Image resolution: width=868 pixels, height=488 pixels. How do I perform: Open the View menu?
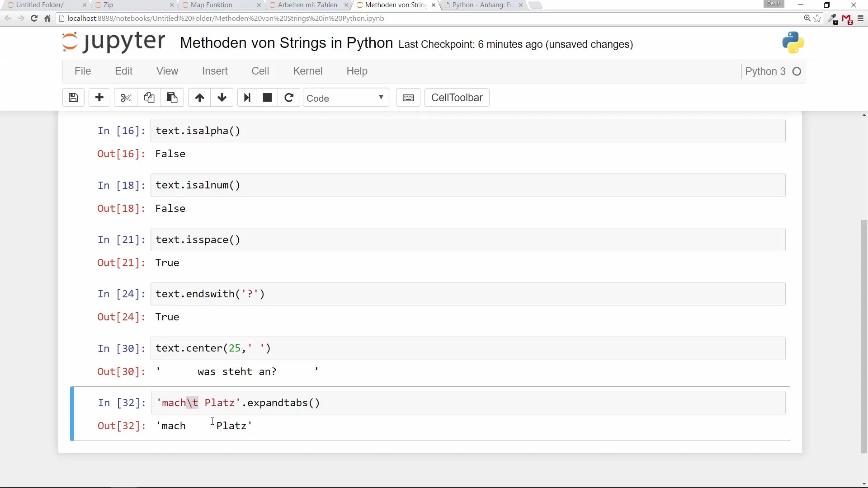coord(167,71)
